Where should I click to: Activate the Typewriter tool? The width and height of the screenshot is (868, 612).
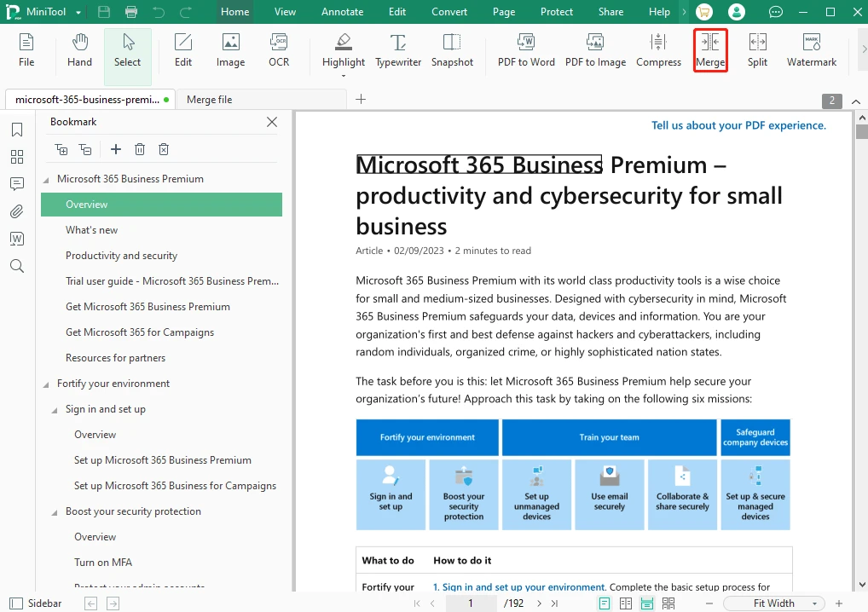click(x=398, y=50)
